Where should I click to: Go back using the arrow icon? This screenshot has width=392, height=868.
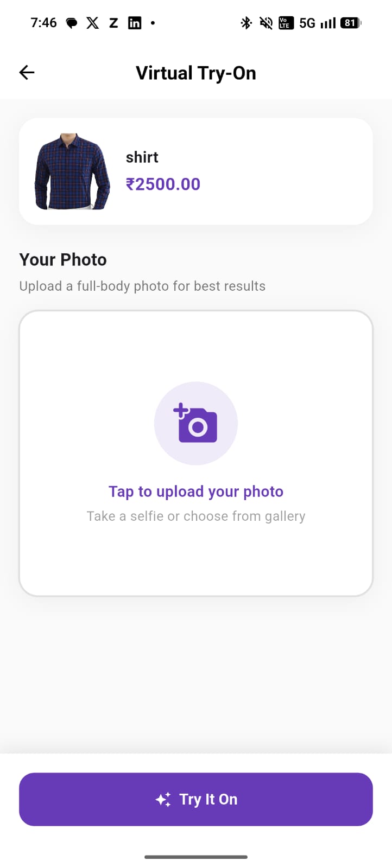[x=27, y=72]
